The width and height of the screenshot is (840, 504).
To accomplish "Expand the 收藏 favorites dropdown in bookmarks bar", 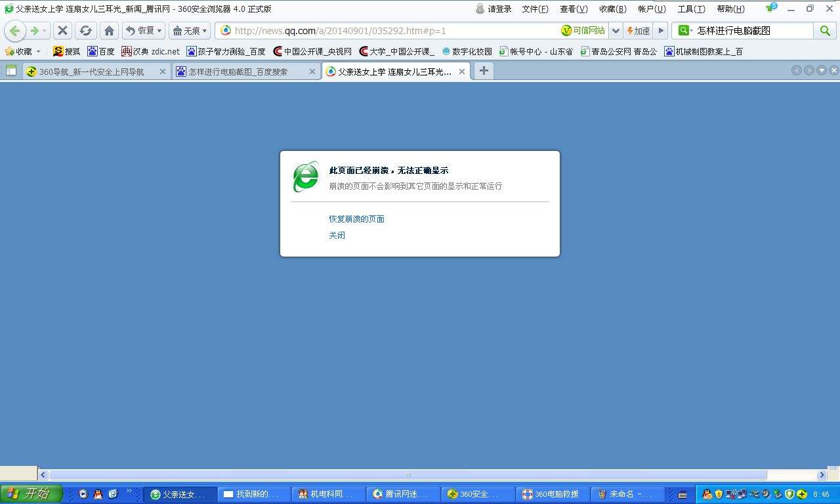I will [38, 51].
